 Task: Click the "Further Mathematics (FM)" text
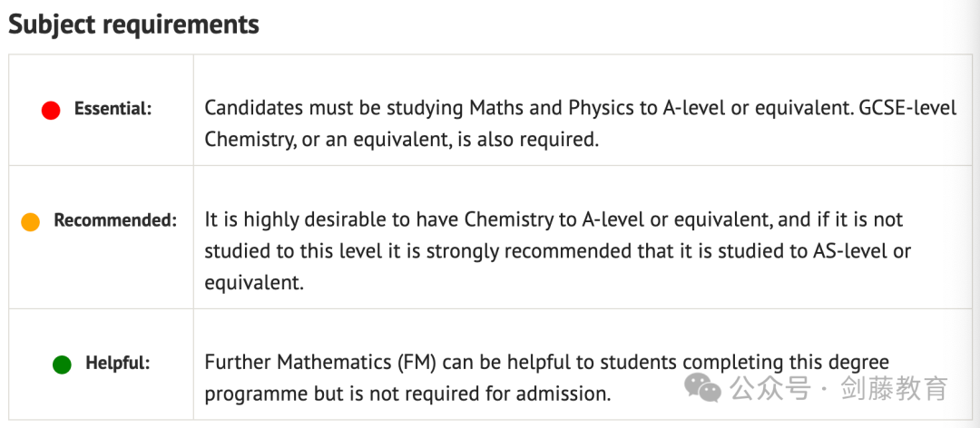point(320,363)
